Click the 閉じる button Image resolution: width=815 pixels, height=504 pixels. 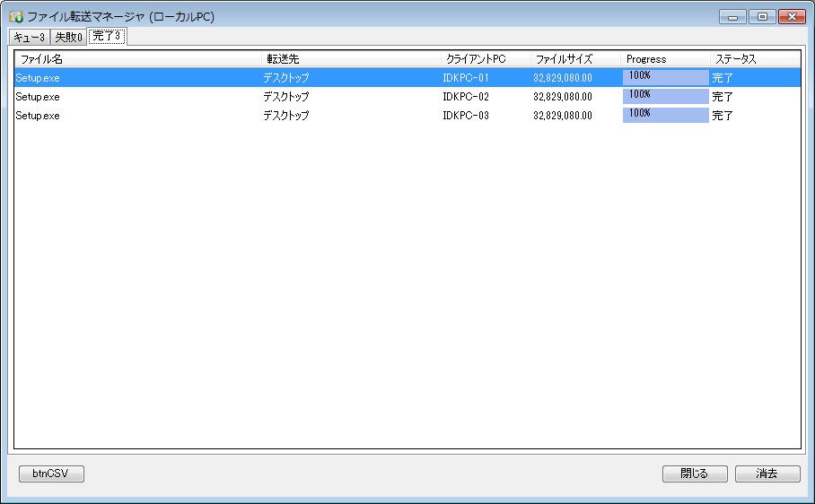694,474
